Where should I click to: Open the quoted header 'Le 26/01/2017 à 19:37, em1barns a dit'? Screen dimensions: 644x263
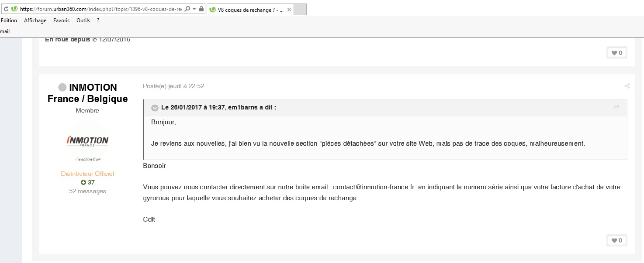click(x=218, y=107)
